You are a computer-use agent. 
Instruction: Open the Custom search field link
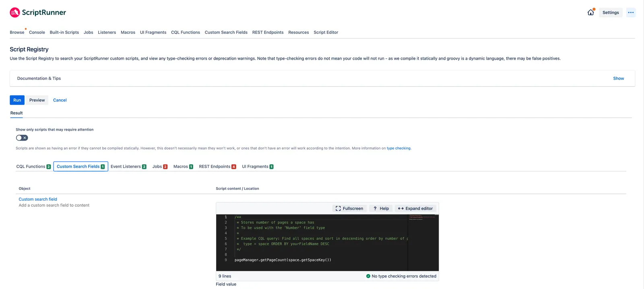click(38, 199)
